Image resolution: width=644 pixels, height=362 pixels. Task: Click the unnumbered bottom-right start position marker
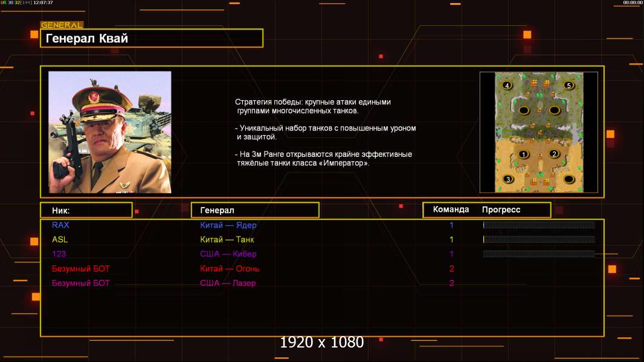coord(568,179)
